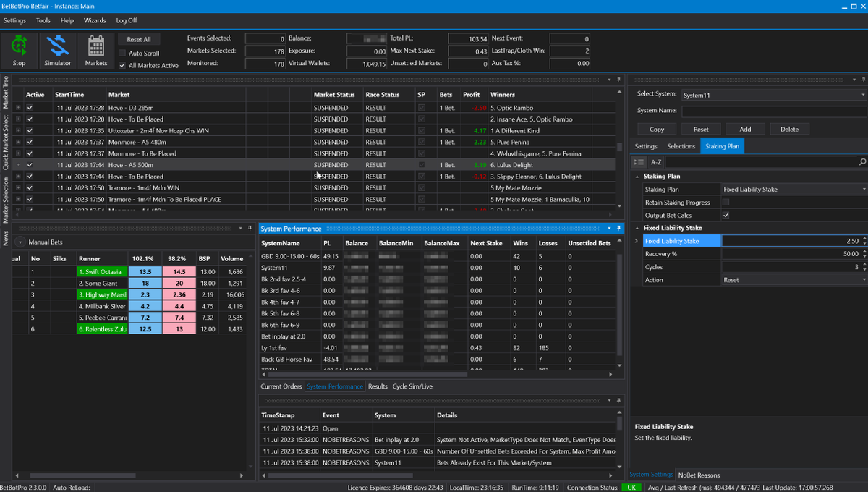Open the Help menu

point(67,20)
